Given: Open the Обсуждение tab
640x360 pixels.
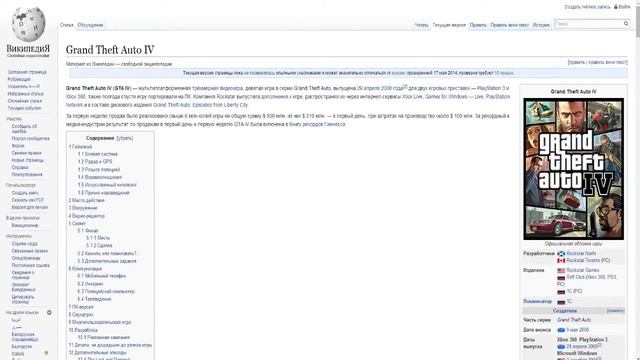Looking at the screenshot, I should coord(90,25).
